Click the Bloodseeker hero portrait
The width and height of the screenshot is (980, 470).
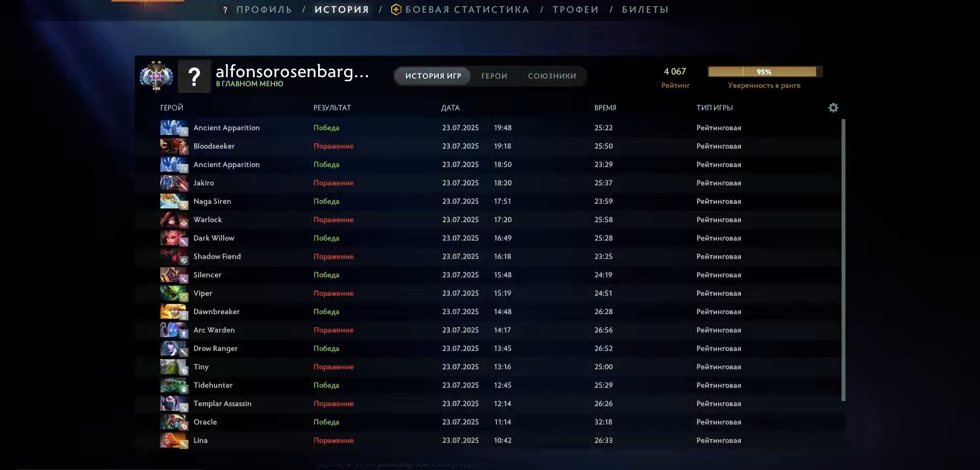[174, 146]
